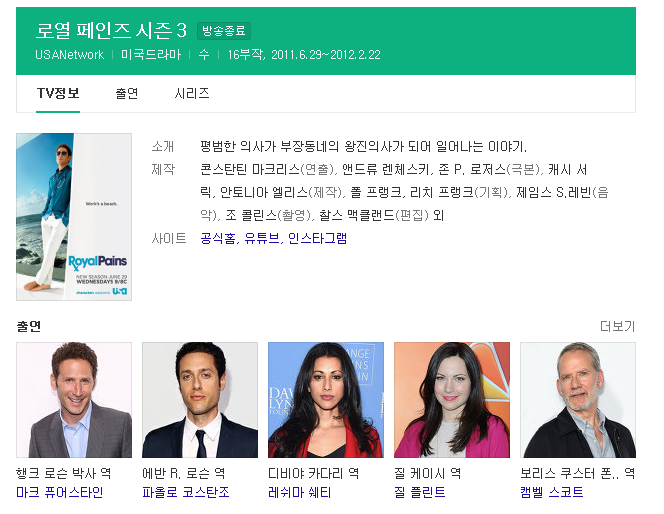Open the 유튜브 link

(261, 238)
